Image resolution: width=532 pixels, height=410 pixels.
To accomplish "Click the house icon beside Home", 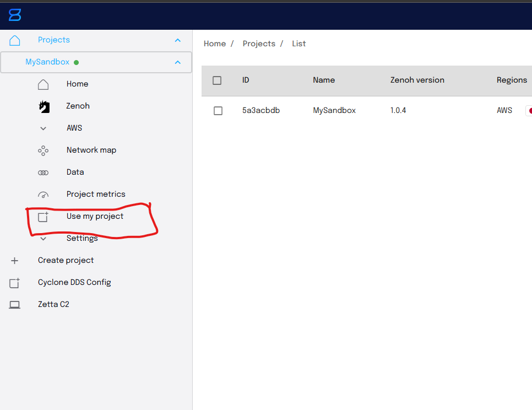I will pos(43,84).
